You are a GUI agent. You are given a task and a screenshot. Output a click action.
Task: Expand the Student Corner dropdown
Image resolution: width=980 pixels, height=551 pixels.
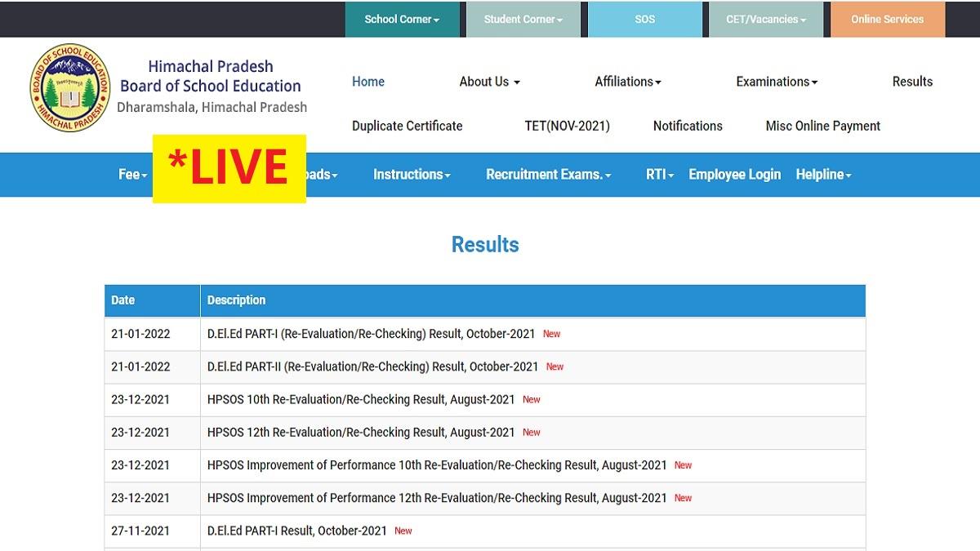coord(523,19)
